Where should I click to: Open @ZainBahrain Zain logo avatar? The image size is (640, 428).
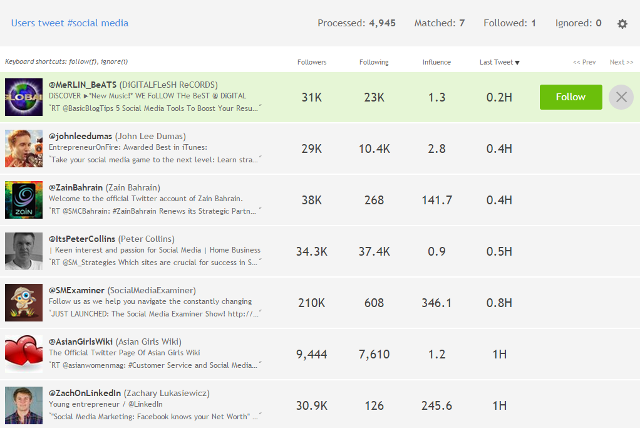(x=24, y=200)
